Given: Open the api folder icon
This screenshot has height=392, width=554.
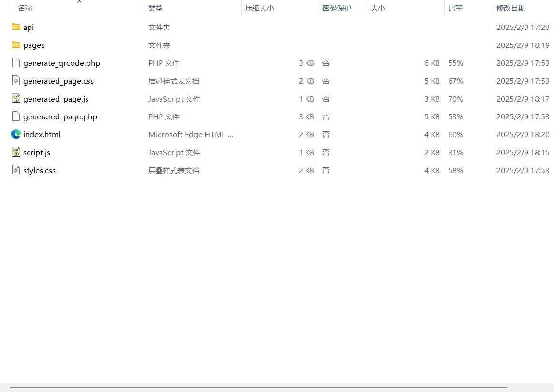Looking at the screenshot, I should tap(15, 27).
